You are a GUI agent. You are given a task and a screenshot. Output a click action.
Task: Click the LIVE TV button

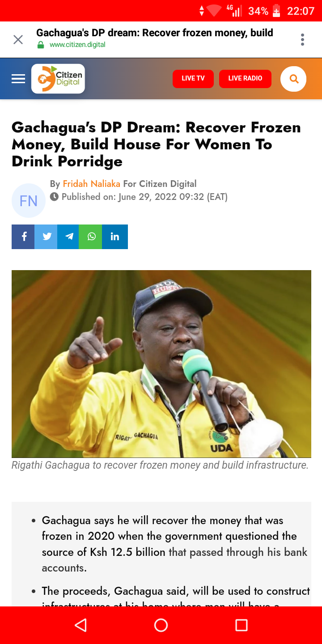(193, 78)
